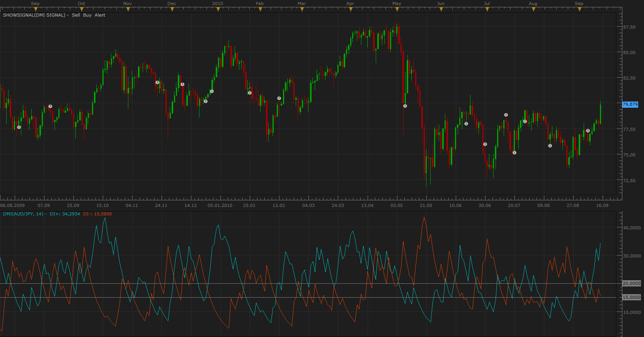The image size is (644, 337).
Task: Click the current price tag 79,879
Action: pyautogui.click(x=630, y=104)
